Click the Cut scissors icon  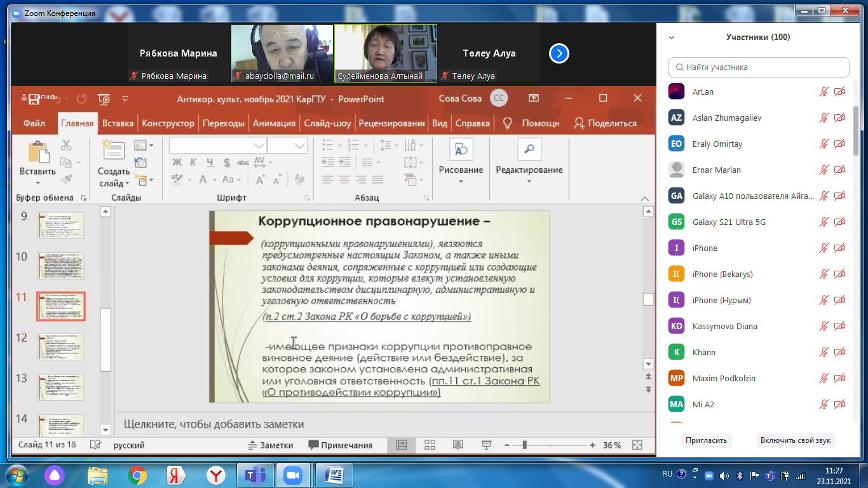point(66,146)
